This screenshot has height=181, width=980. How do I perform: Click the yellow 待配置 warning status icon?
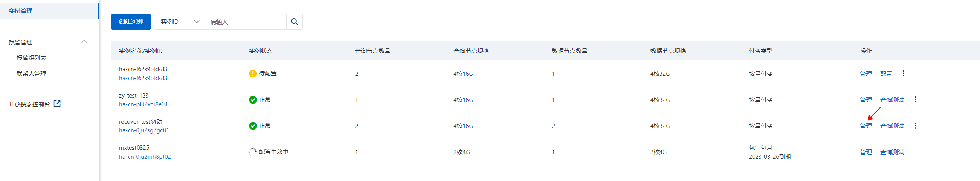[253, 74]
